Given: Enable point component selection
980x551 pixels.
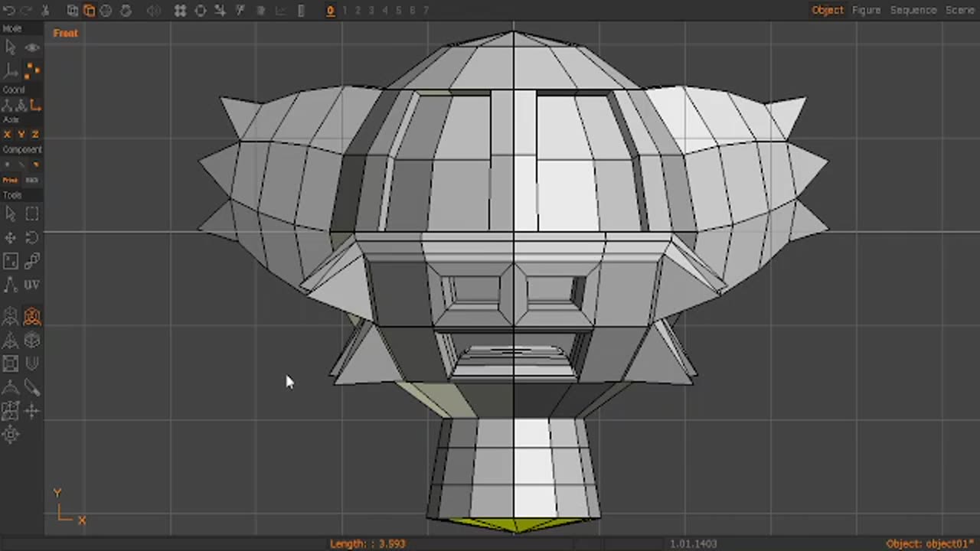Looking at the screenshot, I should [x=8, y=165].
